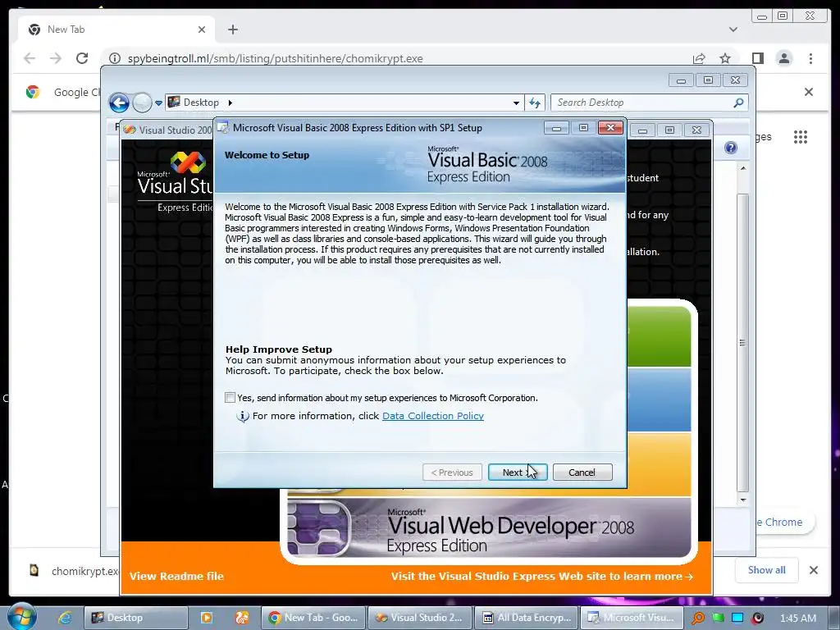Open the Data Collection Policy link
Viewport: 840px width, 630px height.
(433, 416)
